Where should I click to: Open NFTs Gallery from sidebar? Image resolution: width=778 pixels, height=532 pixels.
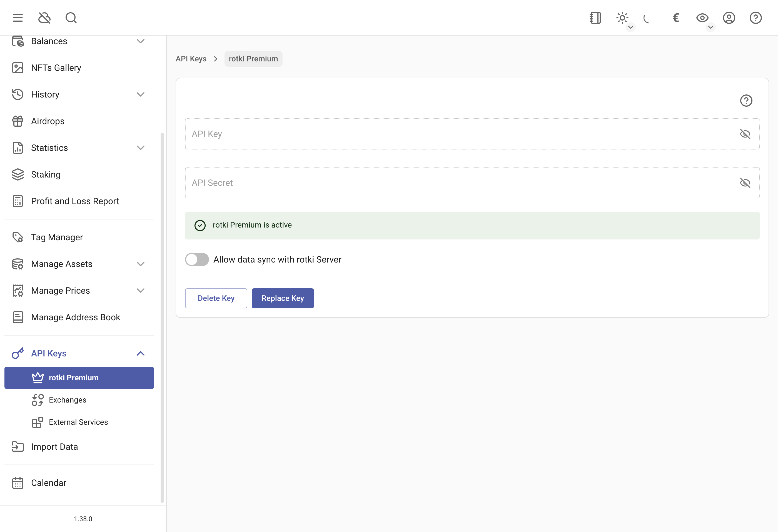[x=79, y=68]
